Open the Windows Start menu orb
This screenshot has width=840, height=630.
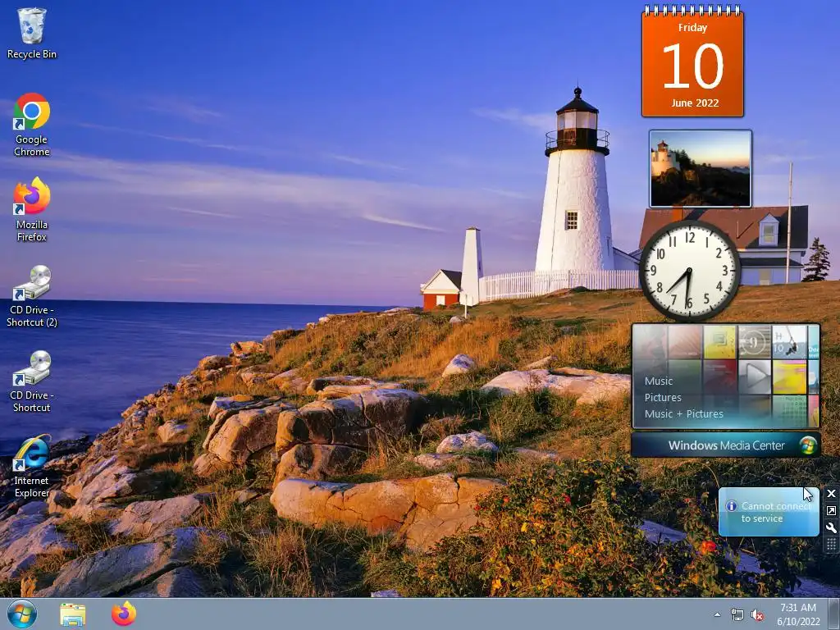pyautogui.click(x=22, y=614)
